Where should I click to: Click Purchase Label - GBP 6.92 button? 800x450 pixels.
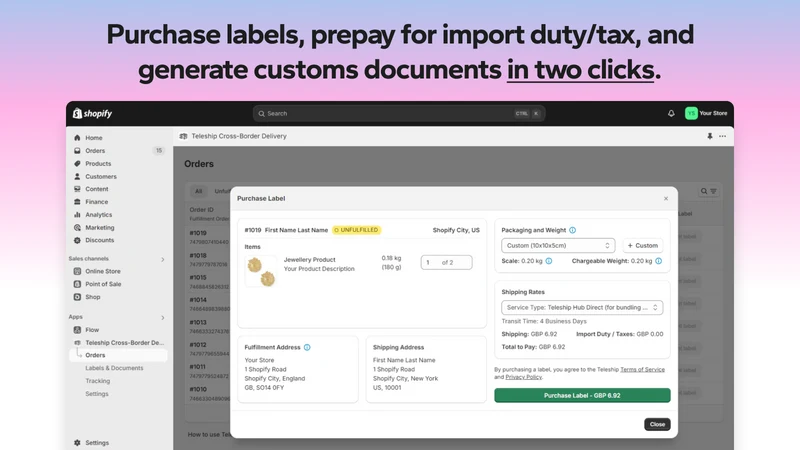click(x=582, y=395)
